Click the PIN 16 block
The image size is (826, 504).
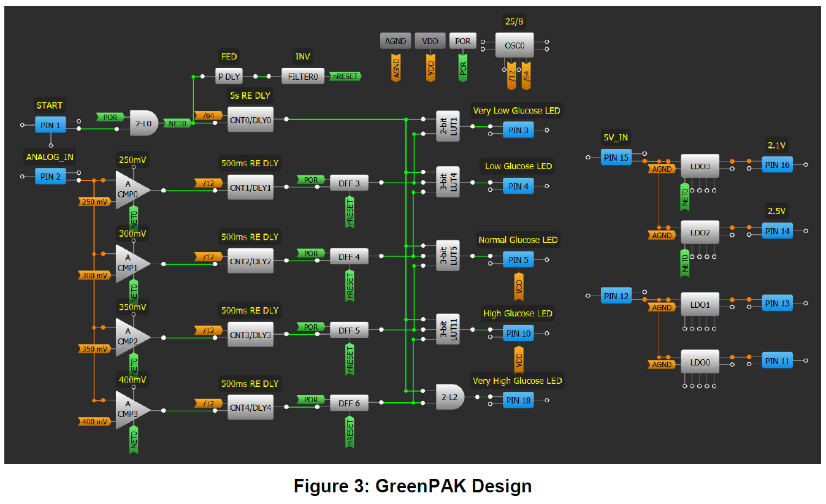pos(778,164)
